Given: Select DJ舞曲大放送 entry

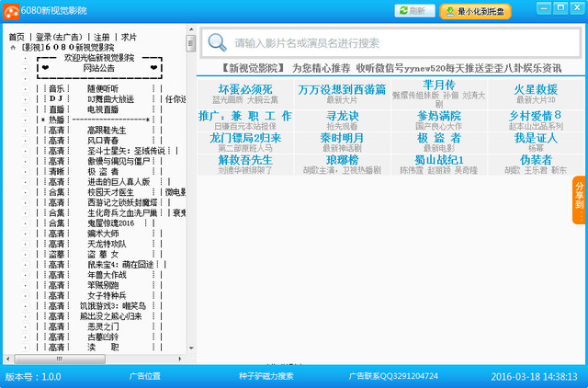Looking at the screenshot, I should pos(110,99).
